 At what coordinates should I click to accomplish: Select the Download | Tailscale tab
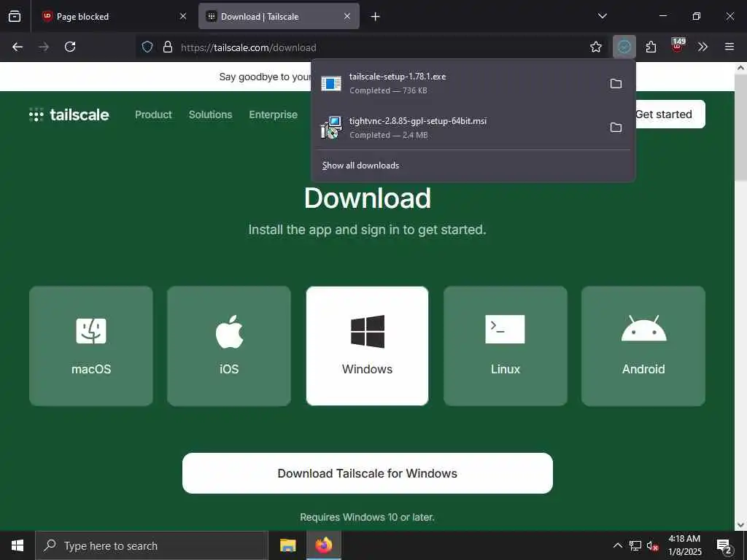point(279,17)
